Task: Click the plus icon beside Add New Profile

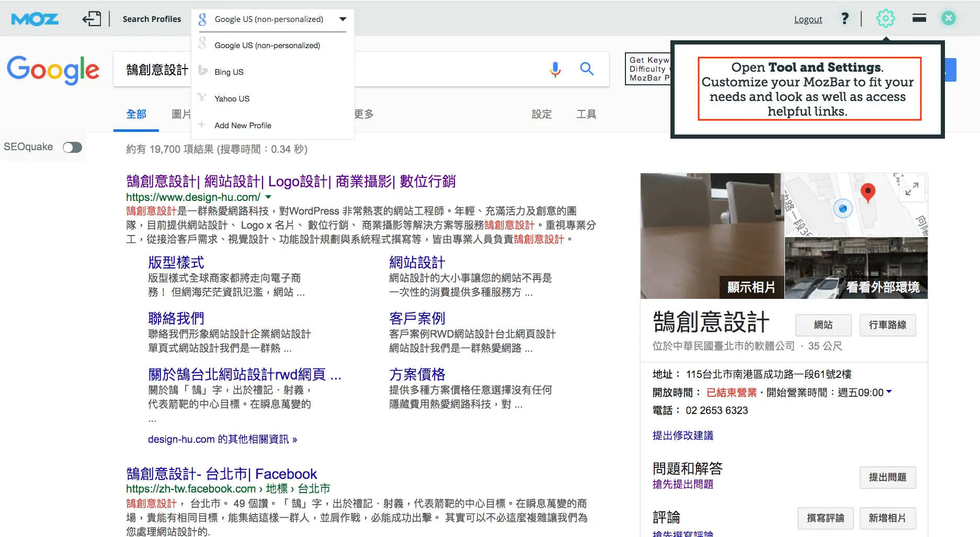Action: pyautogui.click(x=201, y=125)
